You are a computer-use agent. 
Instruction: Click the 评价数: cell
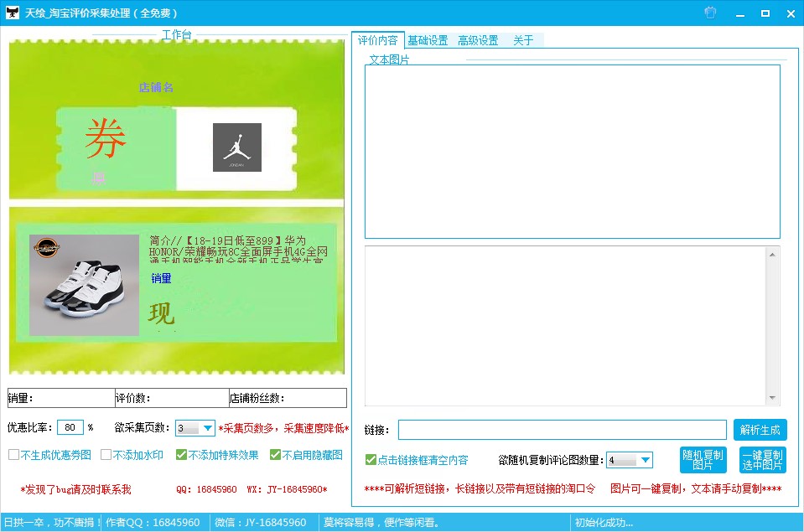coord(172,398)
